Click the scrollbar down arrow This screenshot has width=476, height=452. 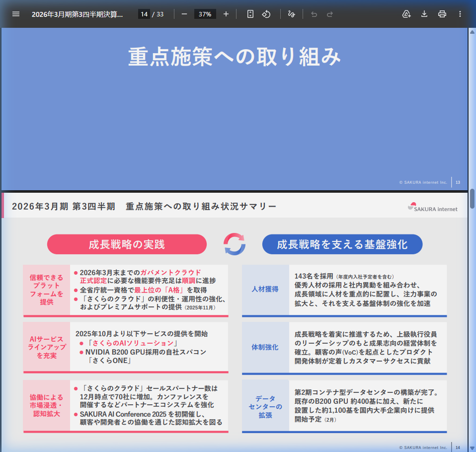(471, 447)
